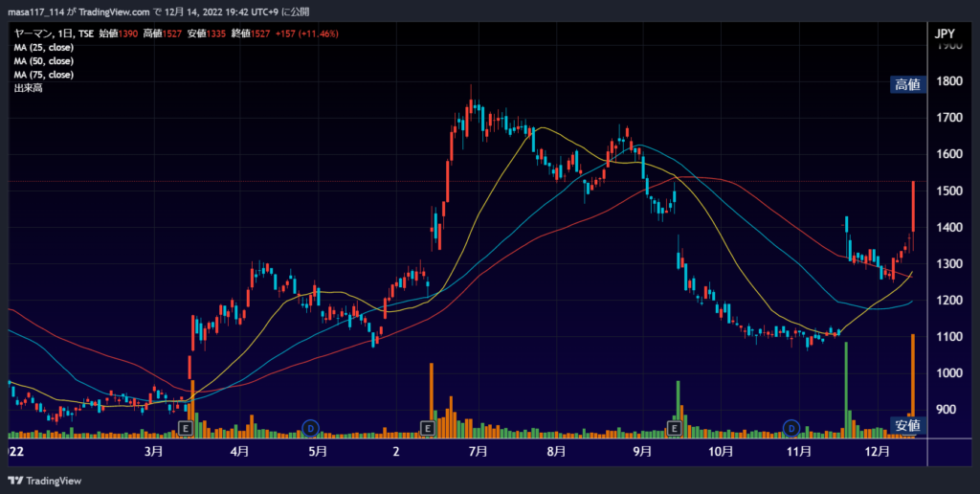Click the earnings E marker after 9月
This screenshot has width=980, height=494.
click(x=675, y=428)
